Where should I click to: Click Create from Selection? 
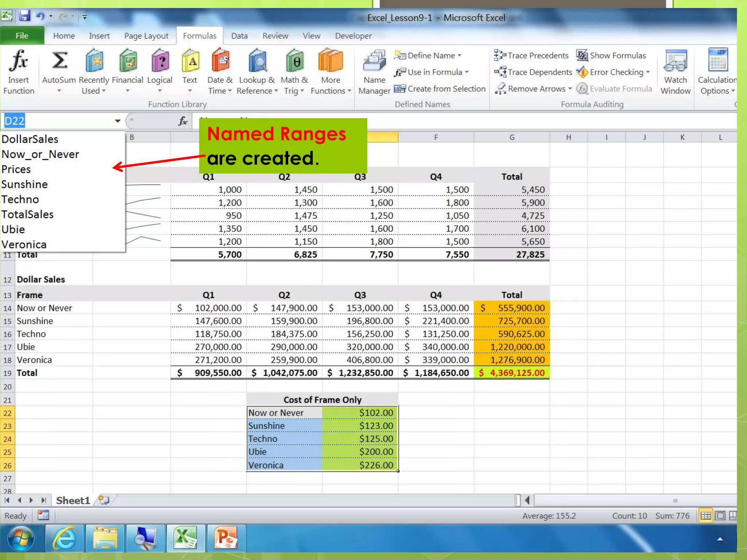tap(440, 89)
